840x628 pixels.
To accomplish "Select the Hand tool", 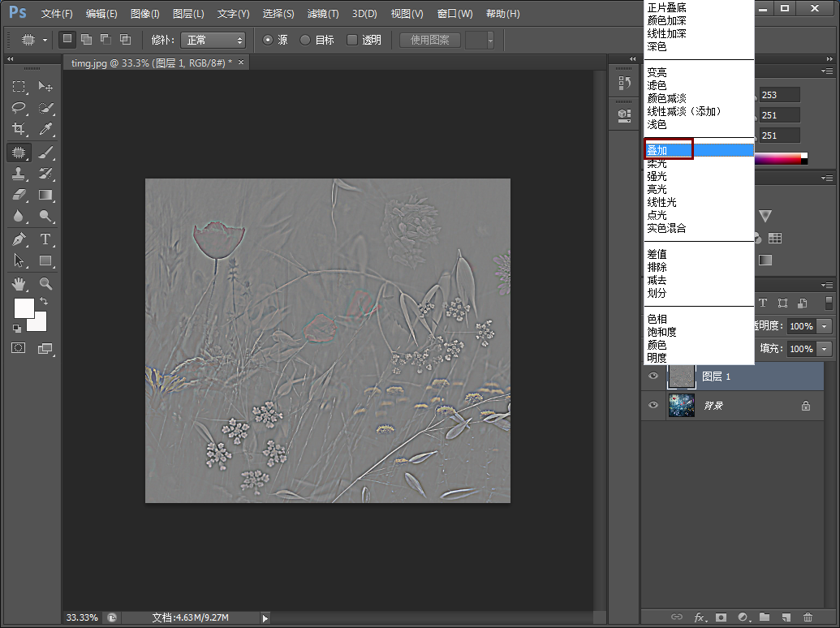I will tap(19, 283).
